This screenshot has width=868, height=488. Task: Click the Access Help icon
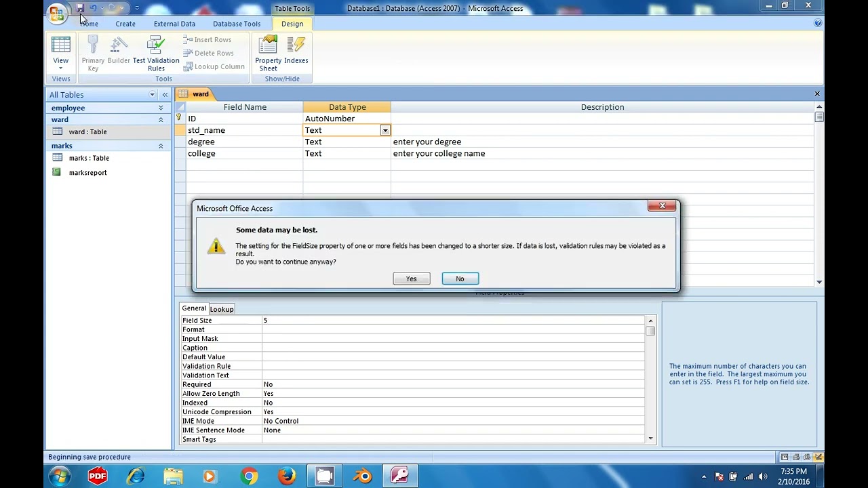click(x=818, y=23)
